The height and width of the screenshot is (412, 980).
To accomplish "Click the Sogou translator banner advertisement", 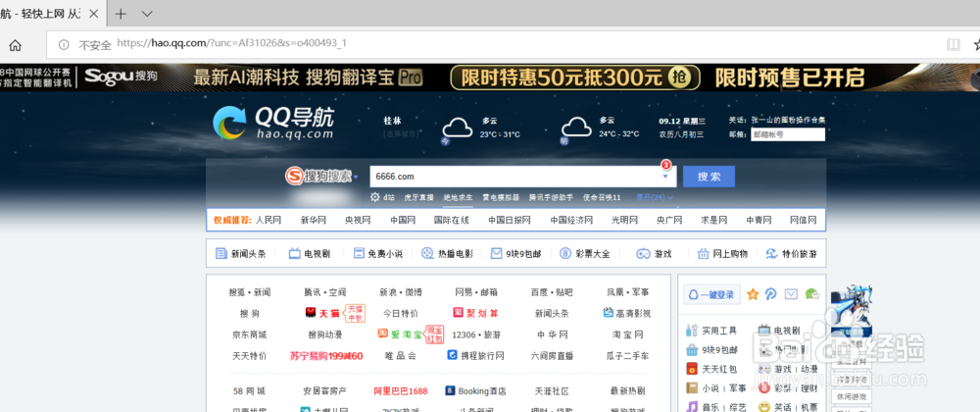I will [x=490, y=77].
